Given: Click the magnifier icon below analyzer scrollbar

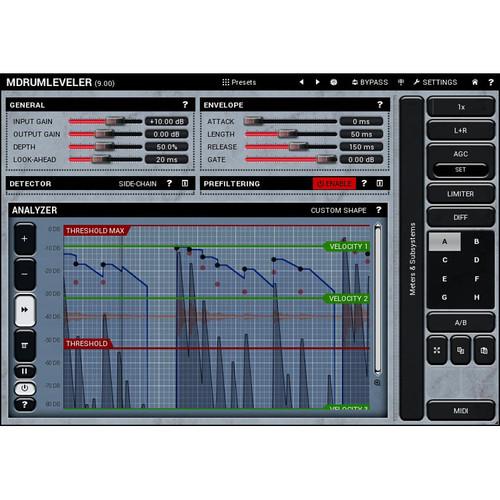Looking at the screenshot, I should point(377,382).
